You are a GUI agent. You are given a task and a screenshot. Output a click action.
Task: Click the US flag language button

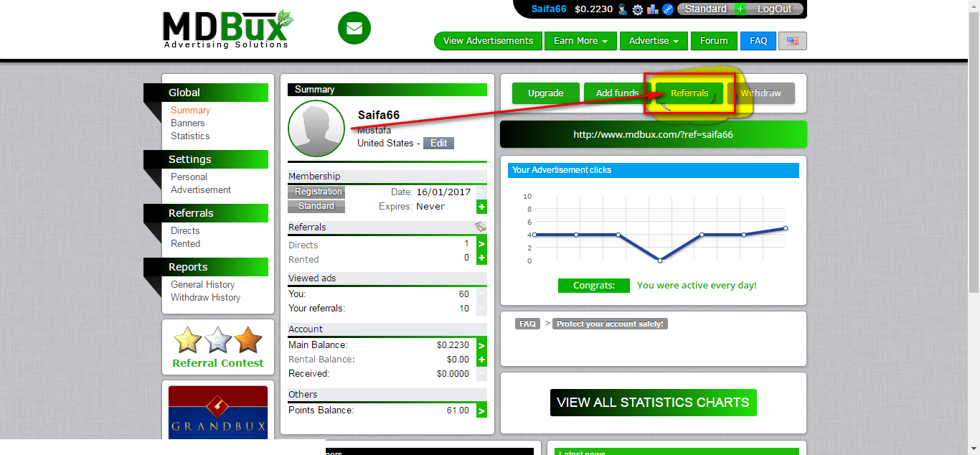point(792,41)
